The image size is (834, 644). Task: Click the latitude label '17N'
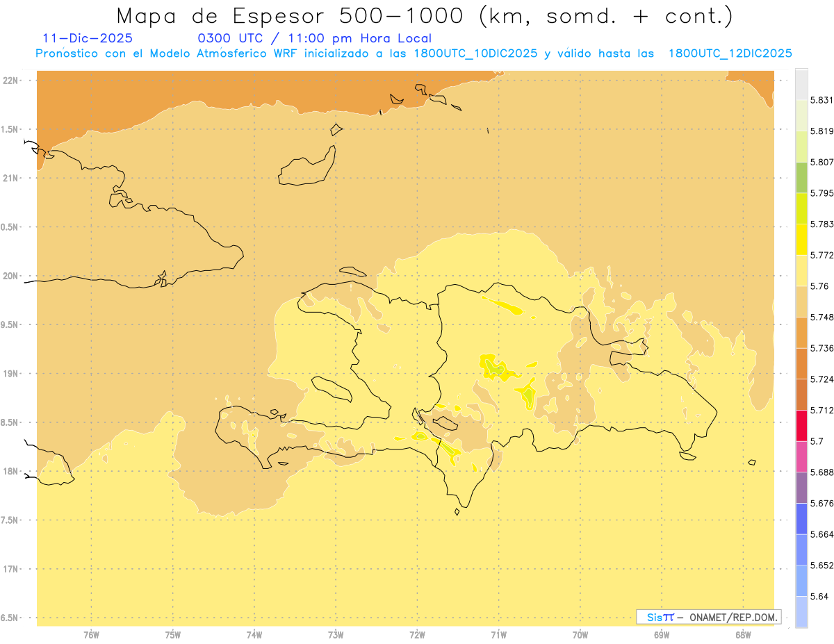click(x=10, y=569)
